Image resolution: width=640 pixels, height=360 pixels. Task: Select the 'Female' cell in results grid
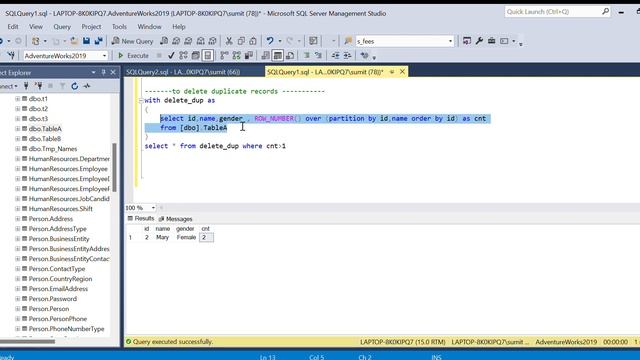pos(186,237)
